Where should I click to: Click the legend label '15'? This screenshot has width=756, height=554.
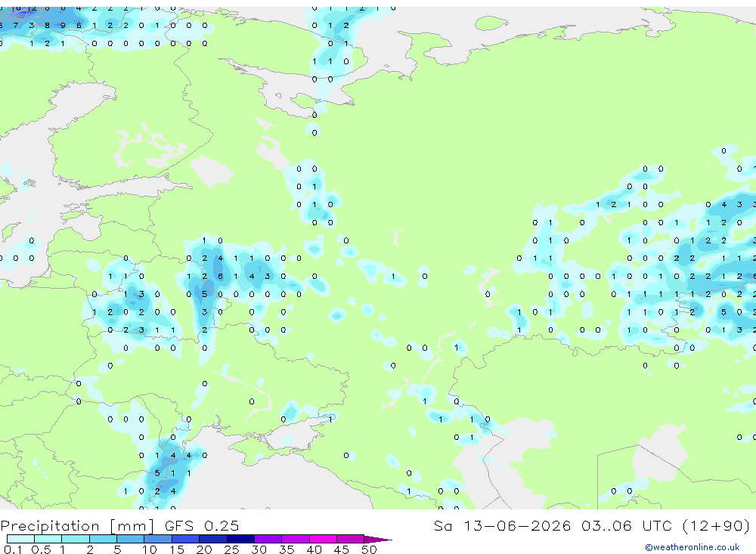click(x=177, y=549)
